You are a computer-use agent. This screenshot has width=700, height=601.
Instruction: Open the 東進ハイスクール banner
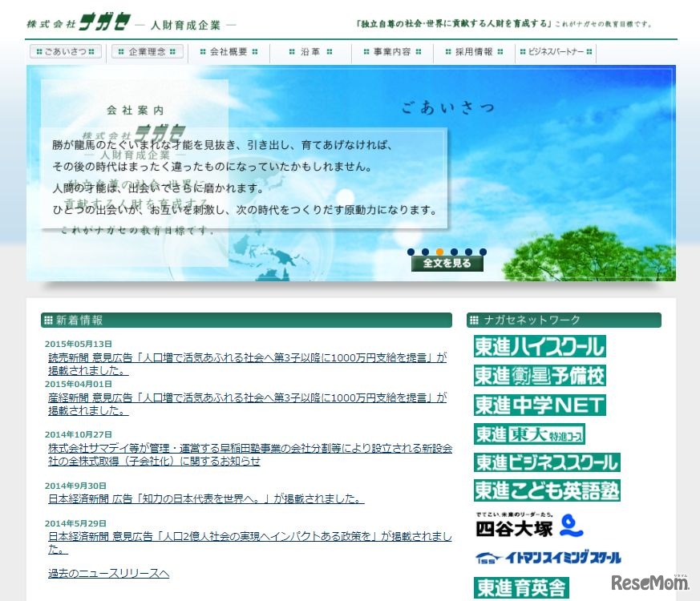click(539, 346)
